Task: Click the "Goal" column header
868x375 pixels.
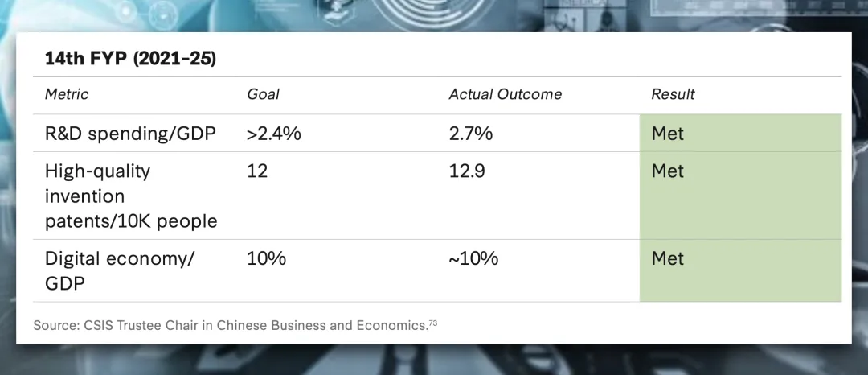Action: (263, 94)
